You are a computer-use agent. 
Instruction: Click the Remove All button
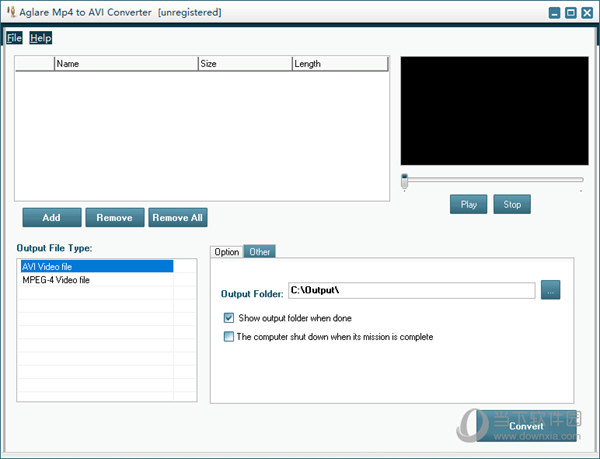[178, 217]
